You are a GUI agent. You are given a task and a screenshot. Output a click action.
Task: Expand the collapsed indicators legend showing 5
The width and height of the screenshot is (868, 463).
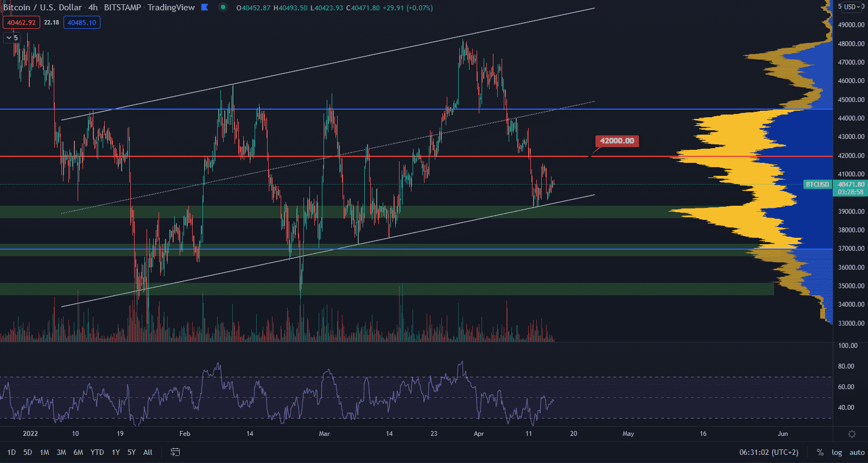[x=11, y=37]
